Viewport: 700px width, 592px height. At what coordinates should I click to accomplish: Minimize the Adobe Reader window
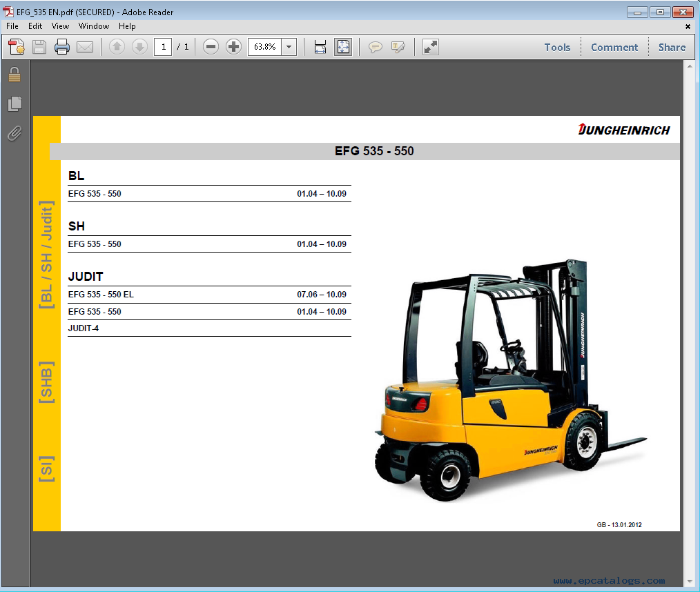coord(637,12)
